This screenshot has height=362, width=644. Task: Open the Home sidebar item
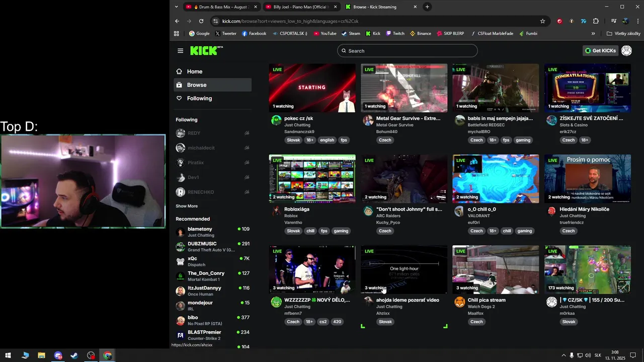click(212, 71)
